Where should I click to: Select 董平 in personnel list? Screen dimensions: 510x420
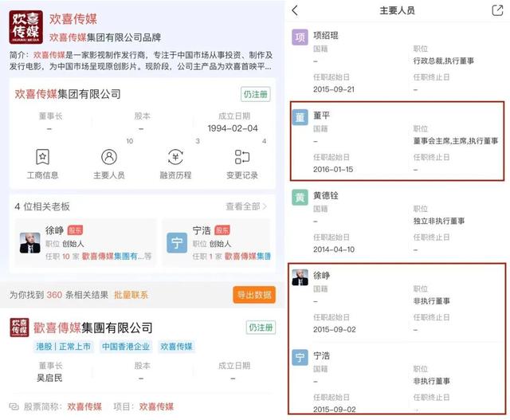click(321, 116)
